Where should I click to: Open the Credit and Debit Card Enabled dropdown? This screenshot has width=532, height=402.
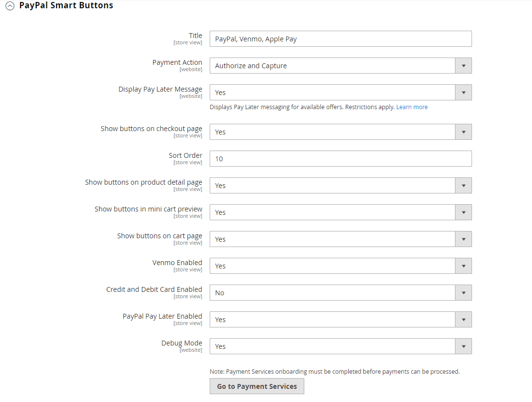[463, 292]
